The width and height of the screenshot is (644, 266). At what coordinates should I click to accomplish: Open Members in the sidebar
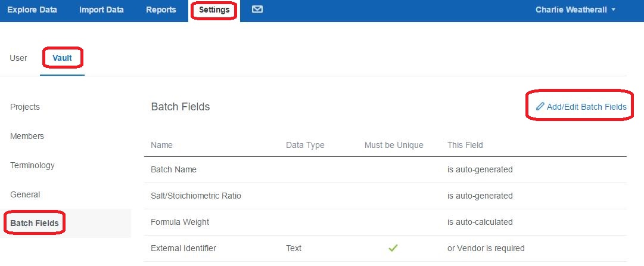click(x=27, y=136)
